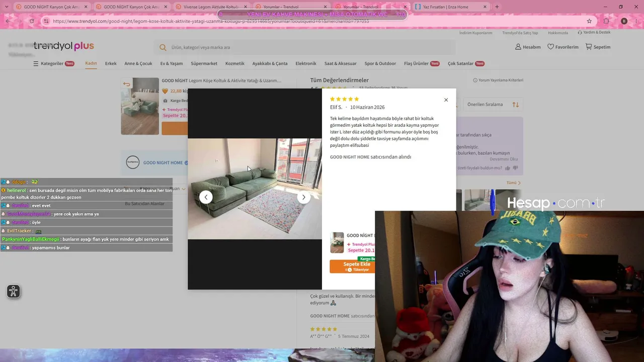The image size is (644, 362).
Task: Open the GOOD NİGHT product thumbnail image
Action: pos(140,106)
